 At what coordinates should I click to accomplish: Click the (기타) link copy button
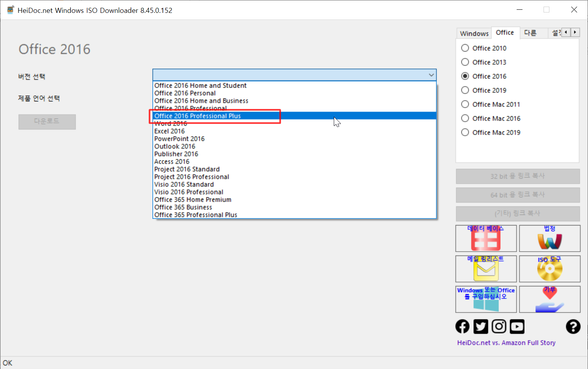tap(518, 214)
